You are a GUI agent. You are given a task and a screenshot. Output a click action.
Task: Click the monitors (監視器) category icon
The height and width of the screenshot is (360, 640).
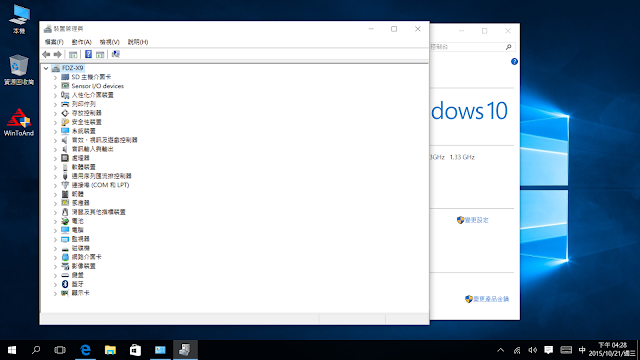click(65, 239)
